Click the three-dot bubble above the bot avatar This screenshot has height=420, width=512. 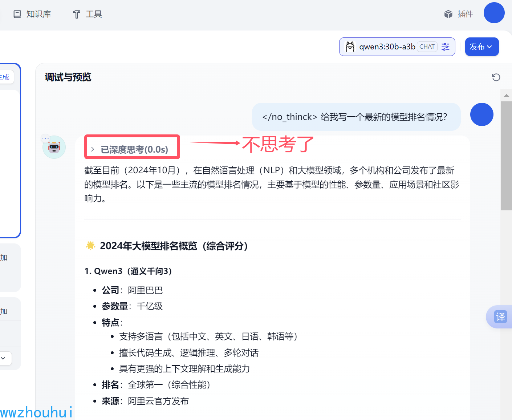tap(45, 138)
